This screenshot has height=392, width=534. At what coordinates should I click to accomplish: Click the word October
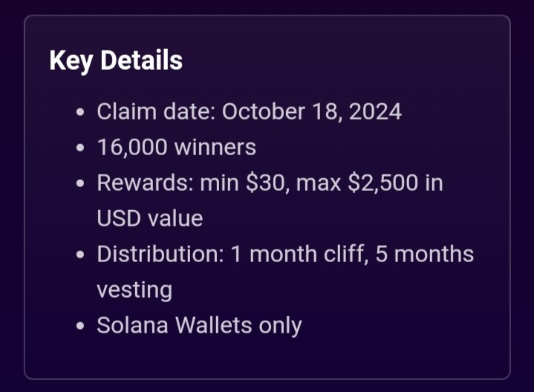point(263,111)
